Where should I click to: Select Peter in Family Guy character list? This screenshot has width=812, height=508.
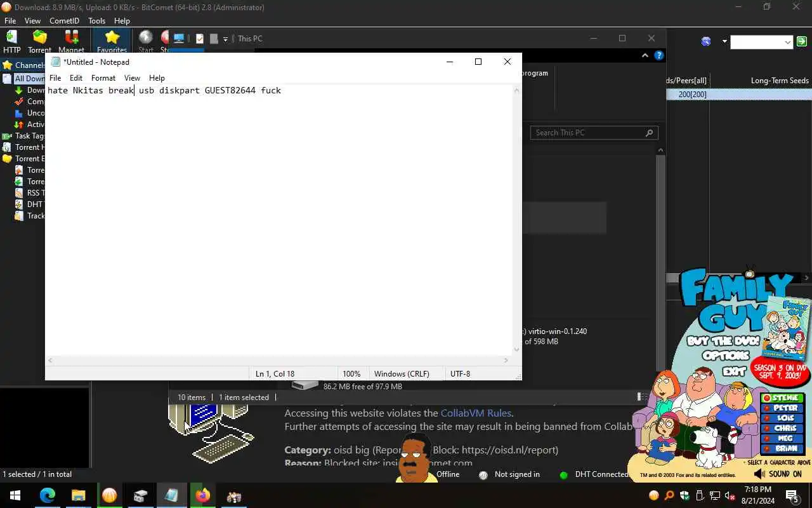(782, 408)
